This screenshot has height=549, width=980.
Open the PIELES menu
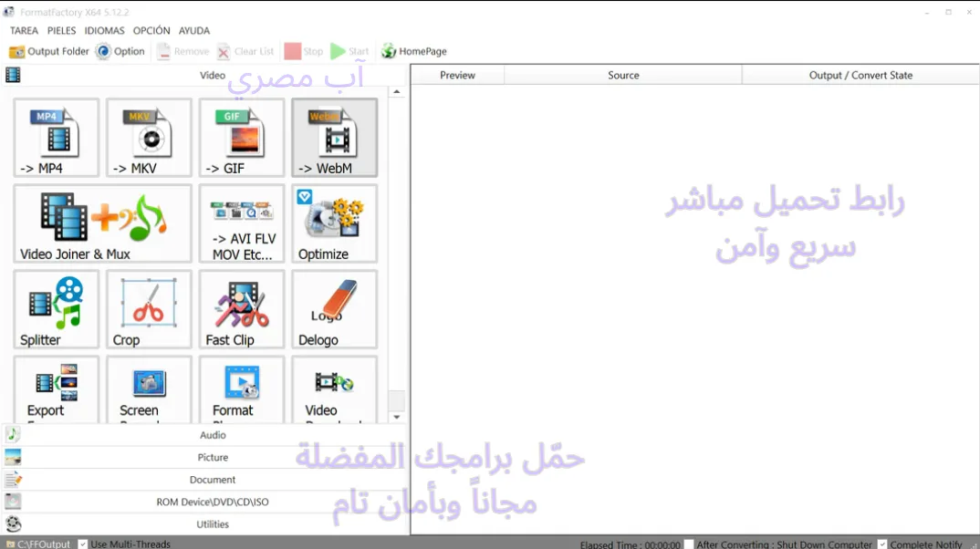click(61, 31)
